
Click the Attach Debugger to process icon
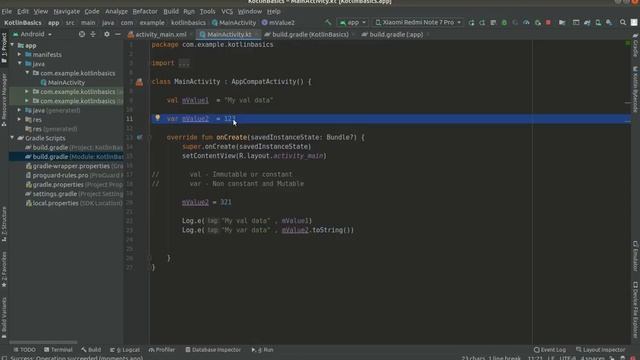[x=538, y=23]
